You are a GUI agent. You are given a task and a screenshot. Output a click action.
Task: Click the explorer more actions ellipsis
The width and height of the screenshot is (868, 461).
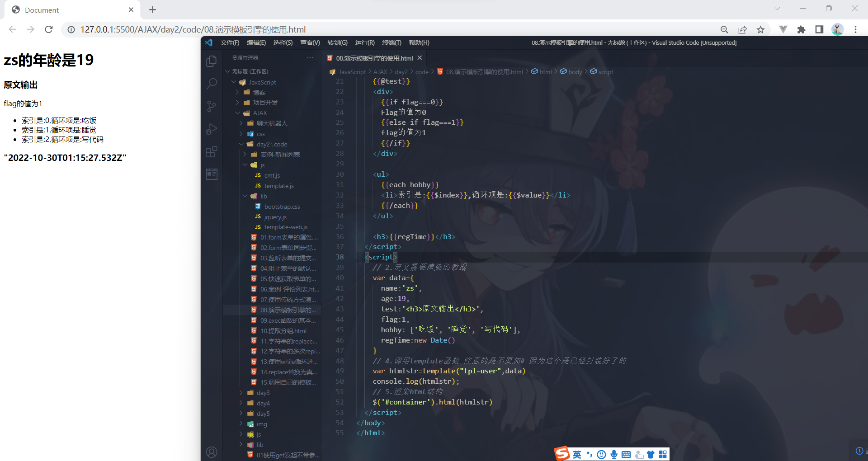pyautogui.click(x=310, y=58)
